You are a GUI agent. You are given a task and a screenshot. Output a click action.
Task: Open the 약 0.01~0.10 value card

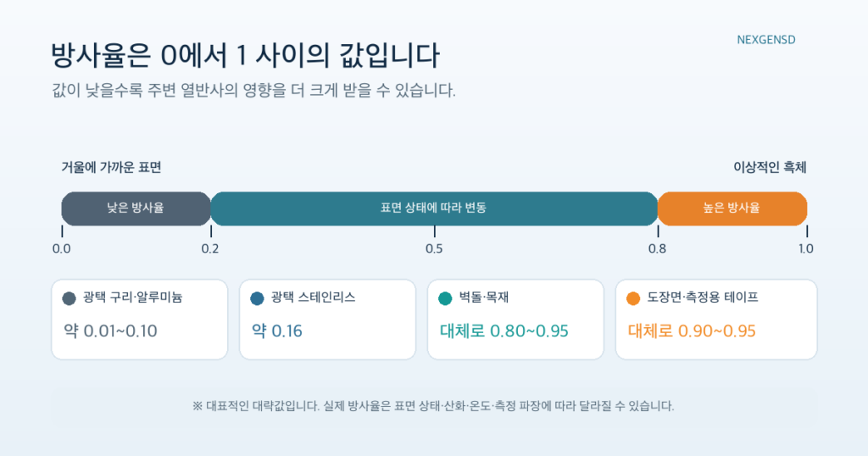[x=140, y=320]
